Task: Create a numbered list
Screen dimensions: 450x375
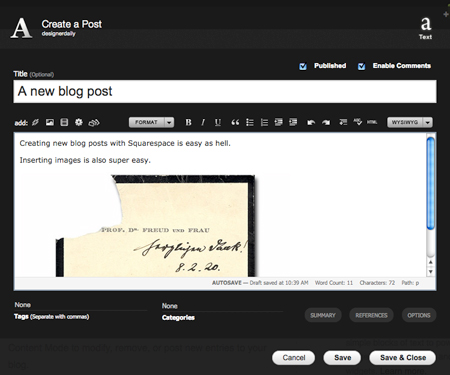Action: click(x=264, y=122)
